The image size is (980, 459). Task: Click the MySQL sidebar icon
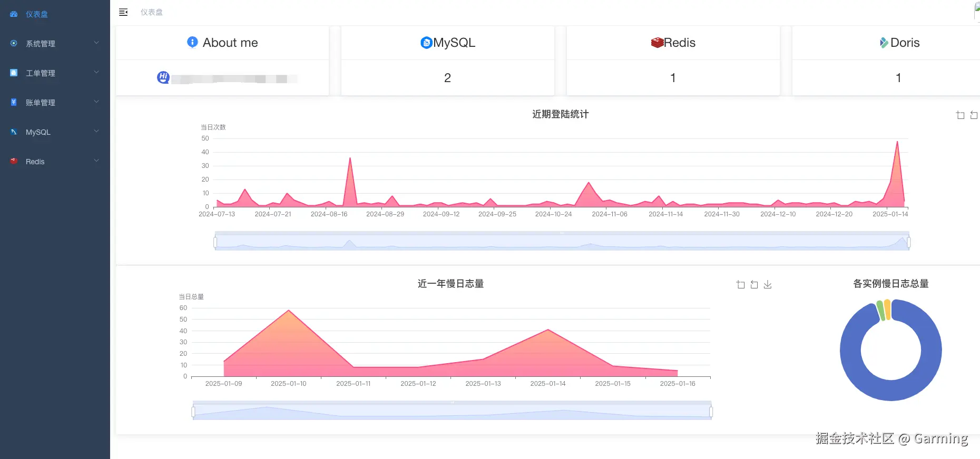(14, 132)
